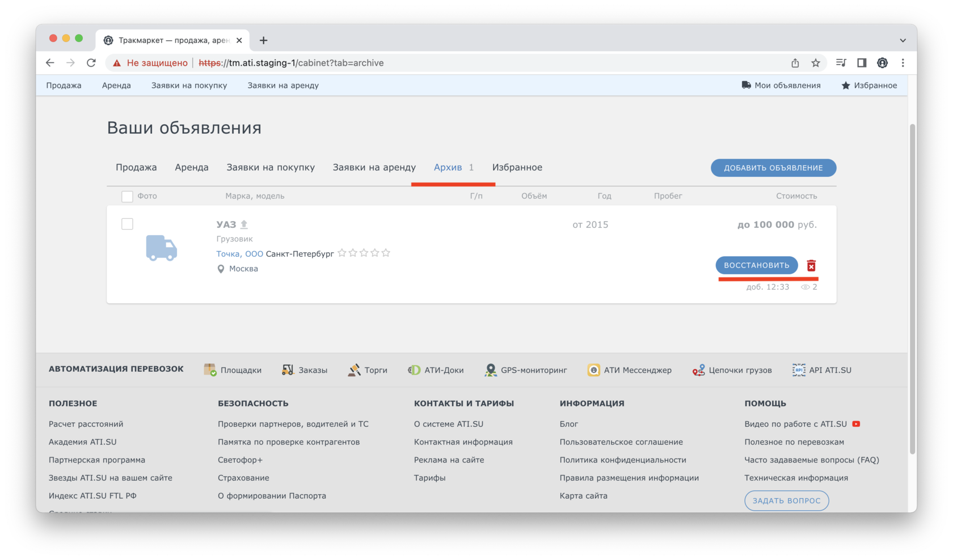The height and width of the screenshot is (560, 953).
Task: Toggle the browser side panel icon
Action: (x=862, y=63)
